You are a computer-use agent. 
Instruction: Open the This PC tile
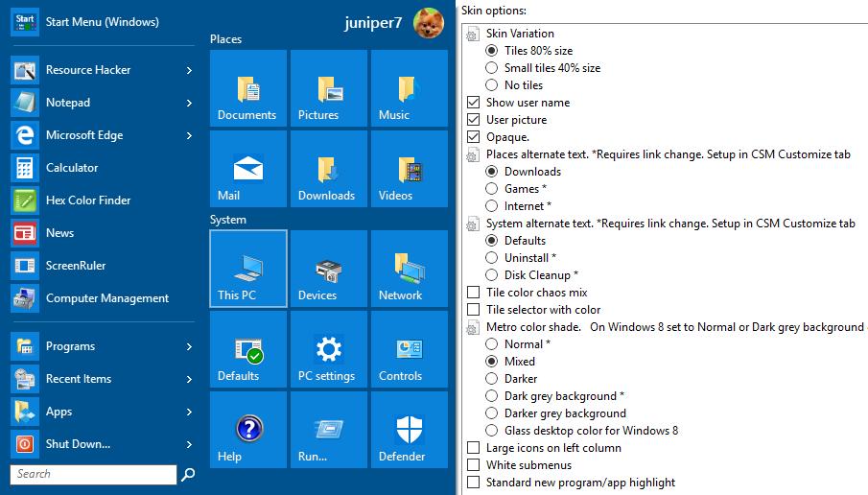tap(248, 269)
